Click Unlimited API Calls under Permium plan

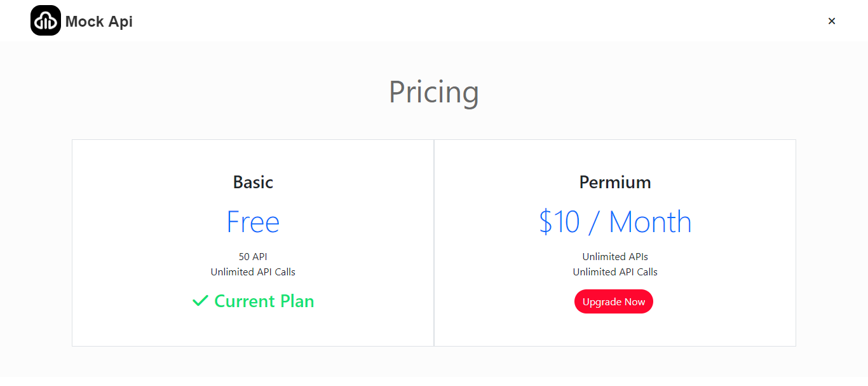click(615, 272)
